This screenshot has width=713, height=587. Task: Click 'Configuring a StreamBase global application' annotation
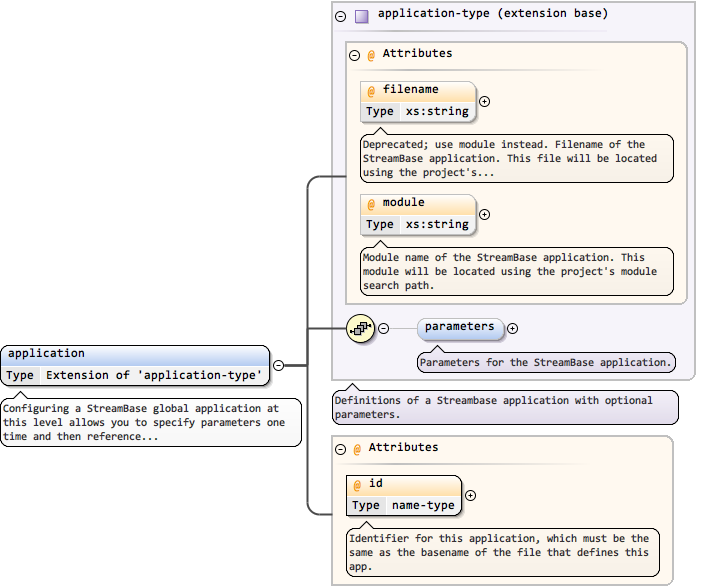[151, 422]
